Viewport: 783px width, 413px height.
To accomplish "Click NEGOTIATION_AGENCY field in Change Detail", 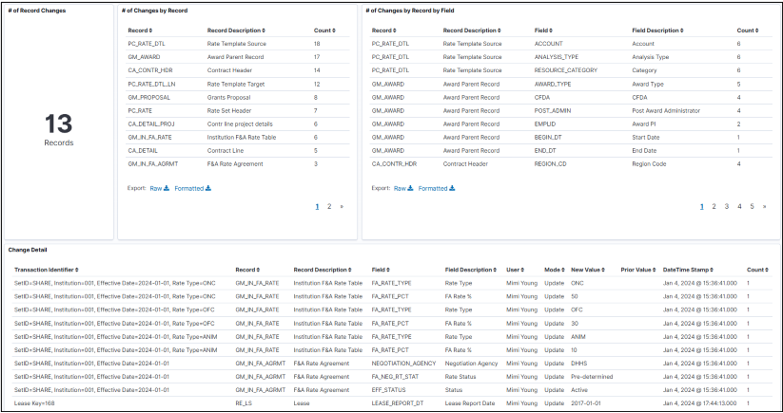I will pos(403,363).
